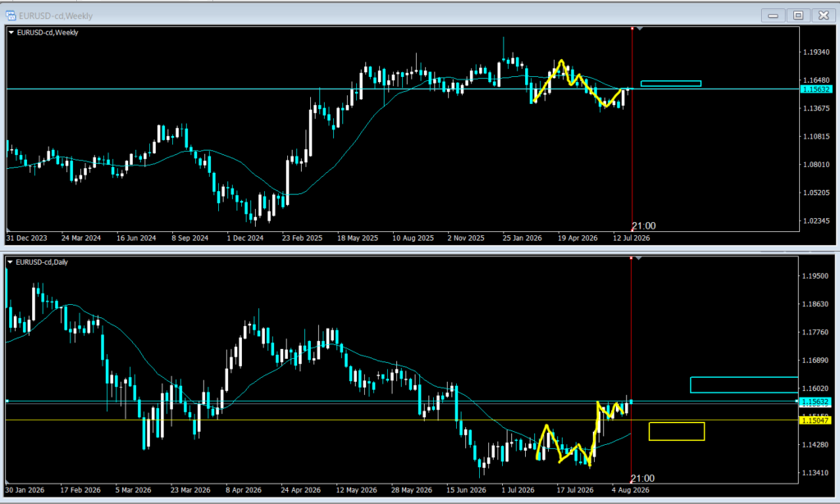Image resolution: width=840 pixels, height=504 pixels.
Task: Click the 1.17760 price axis value
Action: (x=815, y=332)
